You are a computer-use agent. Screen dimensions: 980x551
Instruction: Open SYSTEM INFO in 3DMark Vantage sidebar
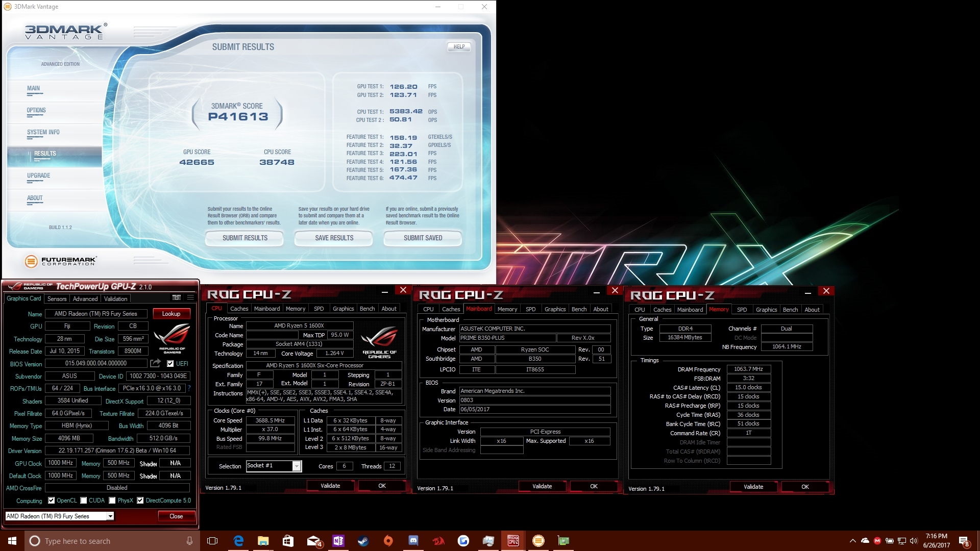click(43, 132)
